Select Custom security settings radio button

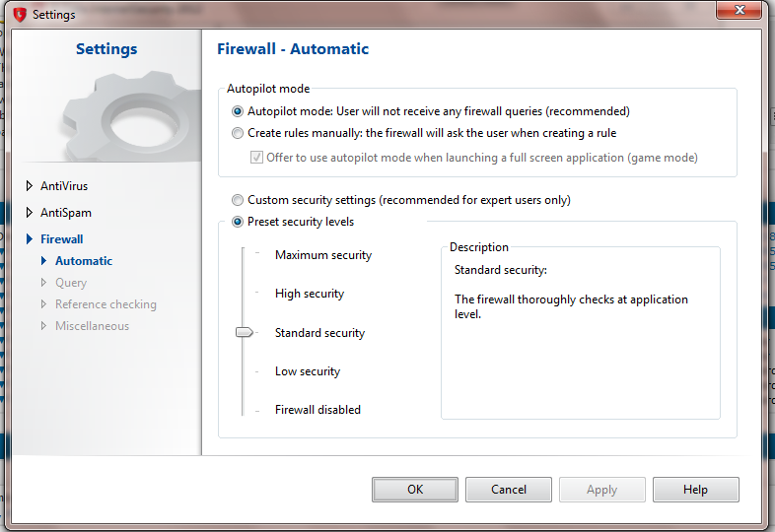[x=238, y=200]
